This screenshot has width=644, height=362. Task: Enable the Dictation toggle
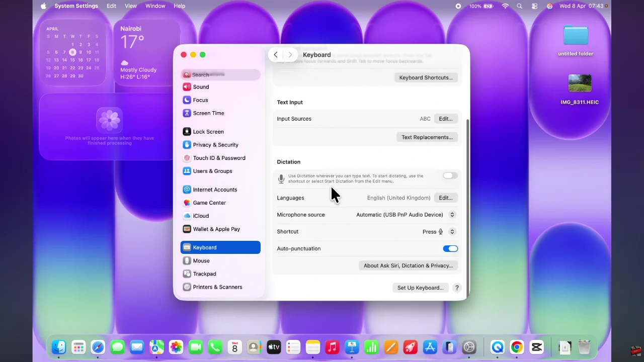tap(449, 175)
